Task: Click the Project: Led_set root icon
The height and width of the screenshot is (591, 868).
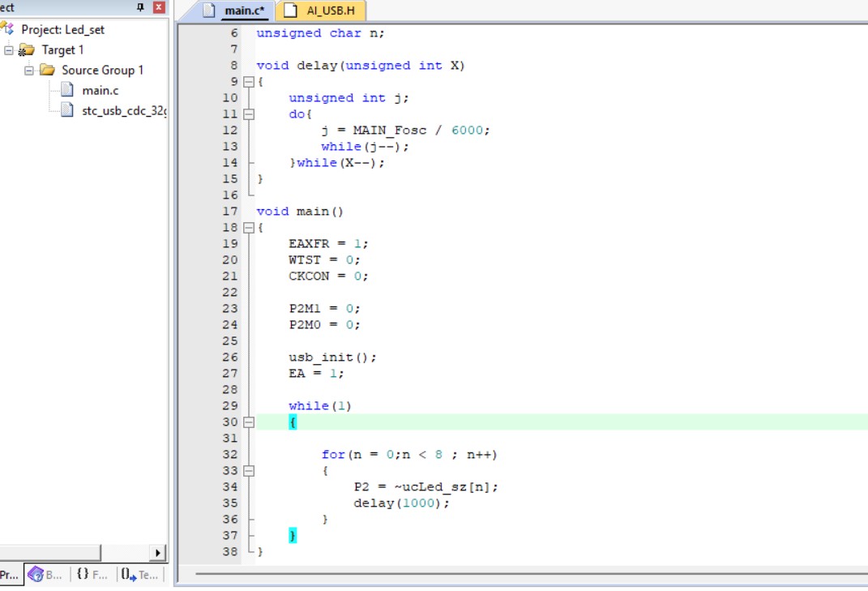Action: pyautogui.click(x=8, y=29)
